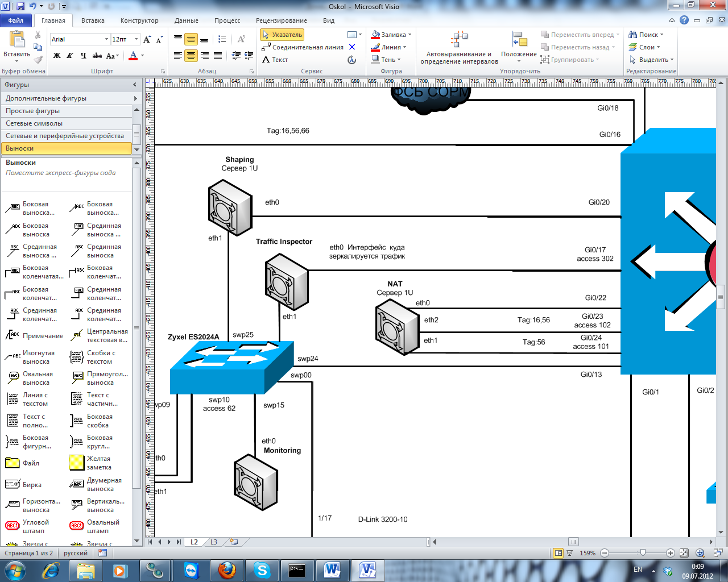Select the Примечание callout shape
This screenshot has height=582, width=728.
coord(34,336)
